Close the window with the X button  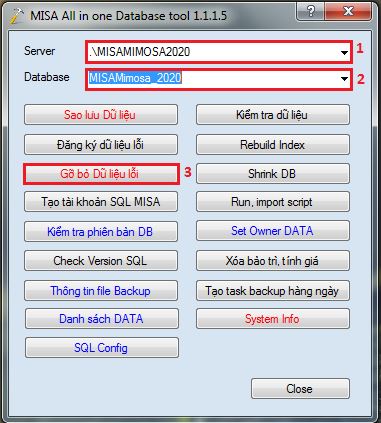[348, 12]
